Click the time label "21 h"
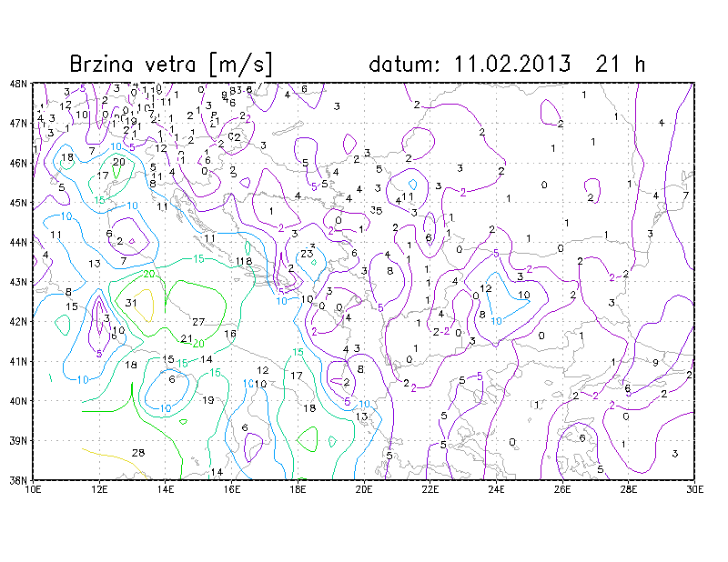728x562 pixels. [621, 64]
